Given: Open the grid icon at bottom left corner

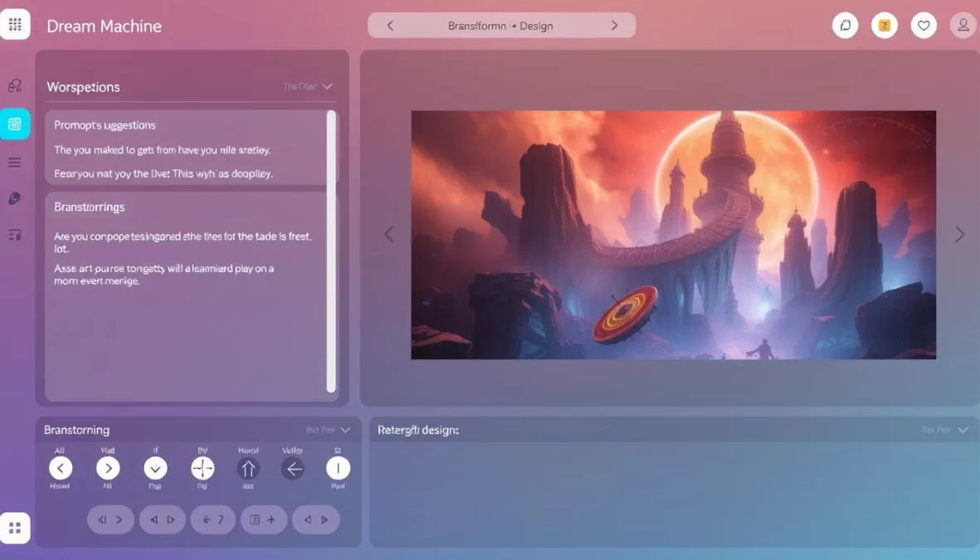Looking at the screenshot, I should [x=16, y=527].
